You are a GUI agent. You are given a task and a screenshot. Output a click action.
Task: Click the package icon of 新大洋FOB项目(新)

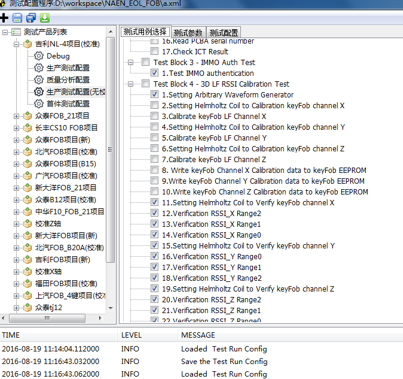click(x=27, y=236)
